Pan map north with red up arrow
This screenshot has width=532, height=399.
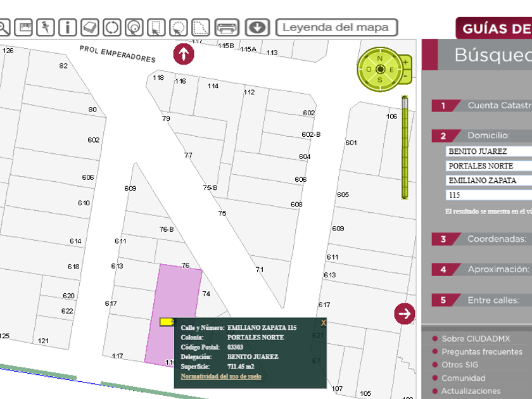184,54
